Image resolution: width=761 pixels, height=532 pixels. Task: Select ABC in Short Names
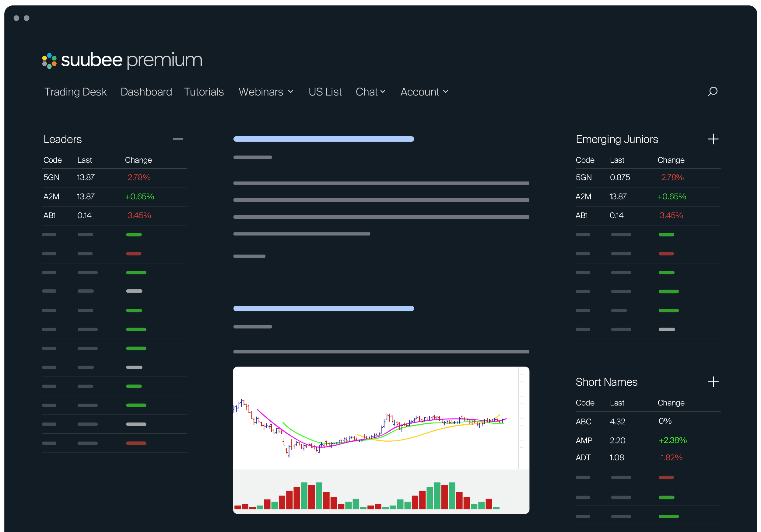tap(648, 421)
